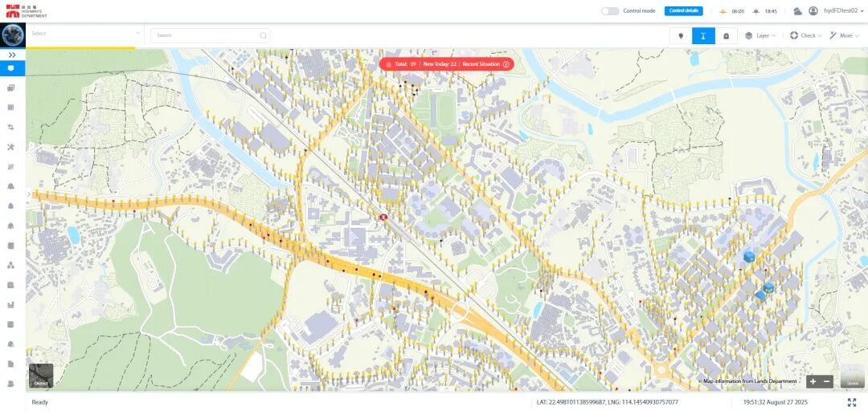Expand the Layer dropdown
Screen dimensions: 868x411
pyautogui.click(x=759, y=35)
